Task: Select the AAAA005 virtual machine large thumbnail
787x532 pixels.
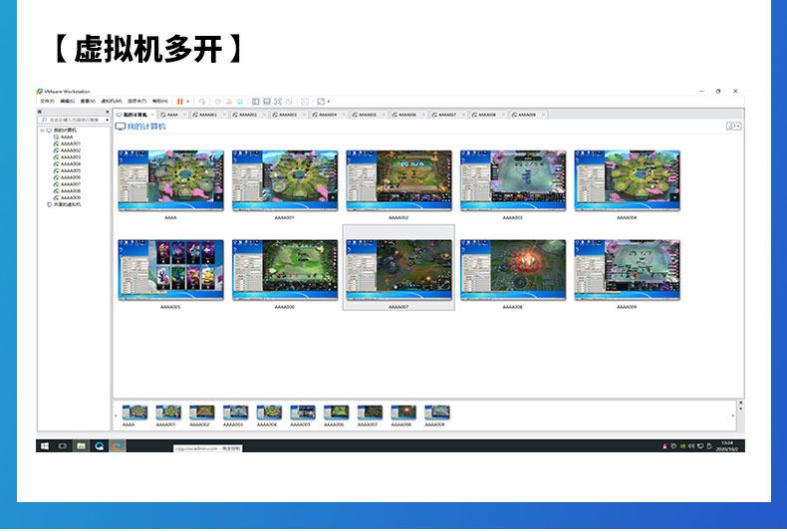Action: pos(170,270)
